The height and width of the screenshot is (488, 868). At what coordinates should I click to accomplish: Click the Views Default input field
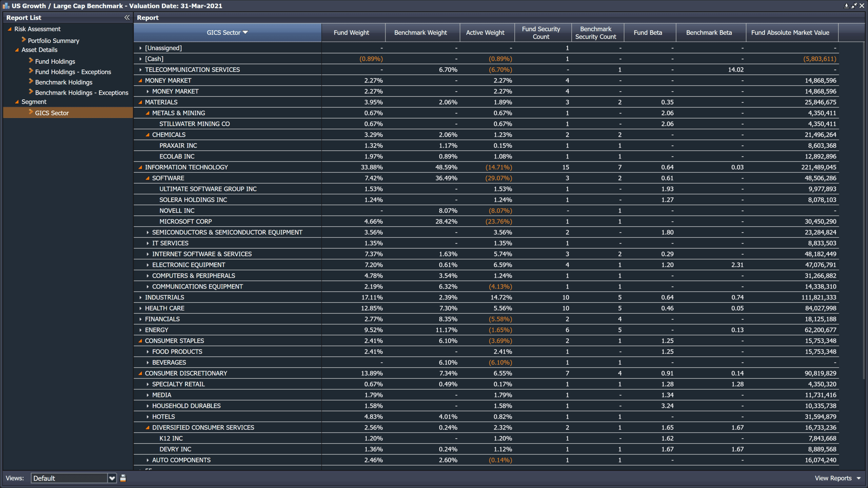pyautogui.click(x=70, y=478)
